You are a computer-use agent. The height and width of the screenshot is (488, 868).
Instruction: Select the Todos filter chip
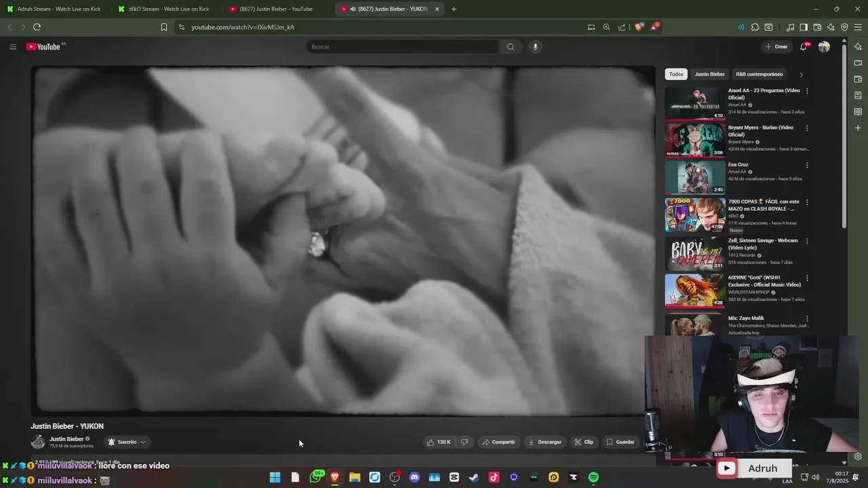[x=676, y=74]
